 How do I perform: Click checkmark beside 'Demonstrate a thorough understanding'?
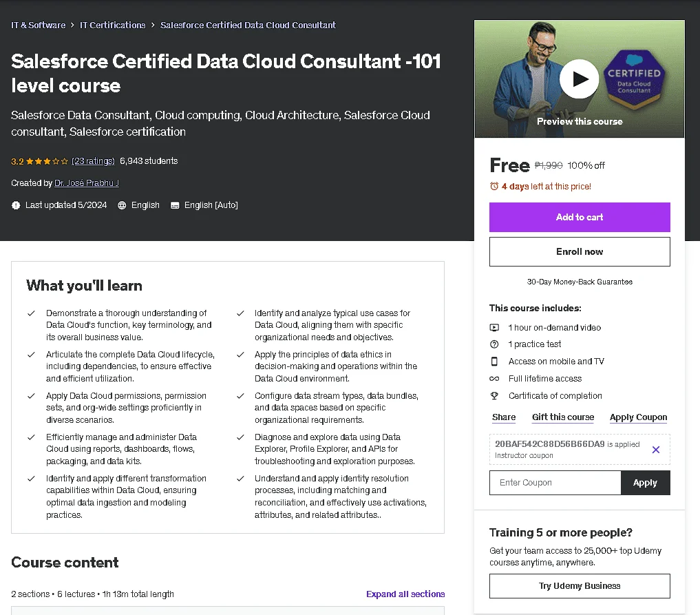click(31, 313)
